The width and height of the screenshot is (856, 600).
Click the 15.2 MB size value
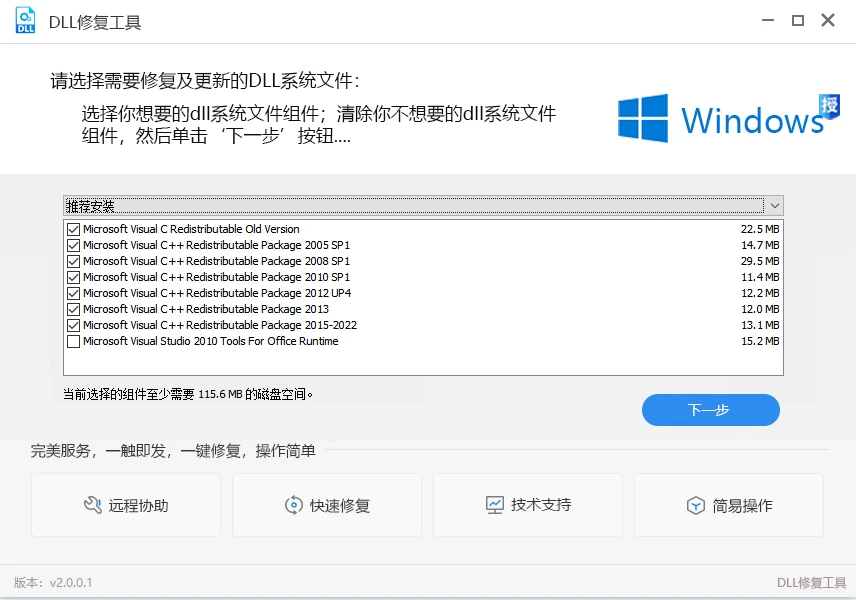tap(760, 341)
